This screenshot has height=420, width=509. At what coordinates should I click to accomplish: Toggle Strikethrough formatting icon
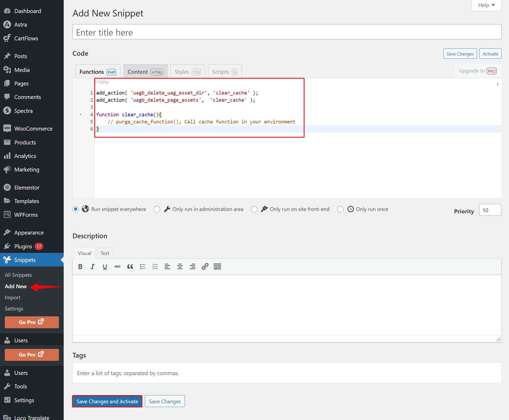[117, 267]
